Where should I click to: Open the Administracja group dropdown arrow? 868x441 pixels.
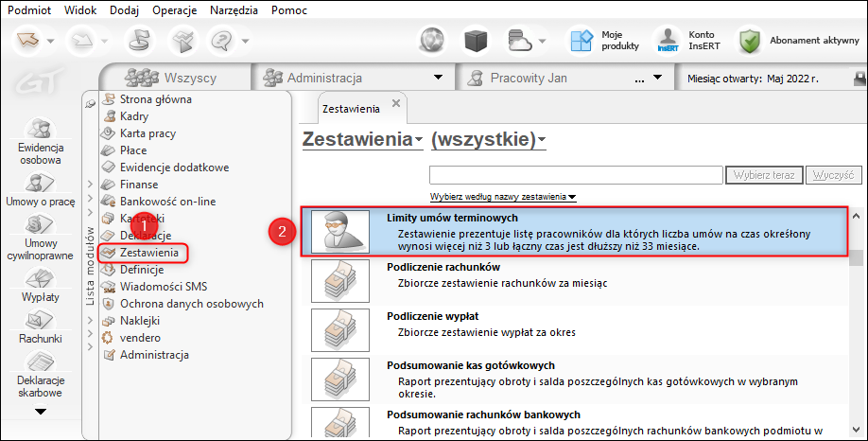click(439, 78)
